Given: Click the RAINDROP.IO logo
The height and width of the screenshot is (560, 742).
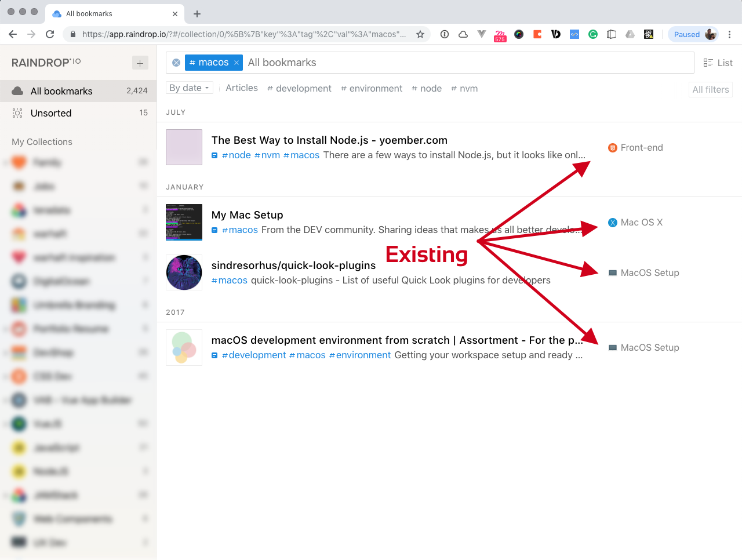Looking at the screenshot, I should (46, 62).
